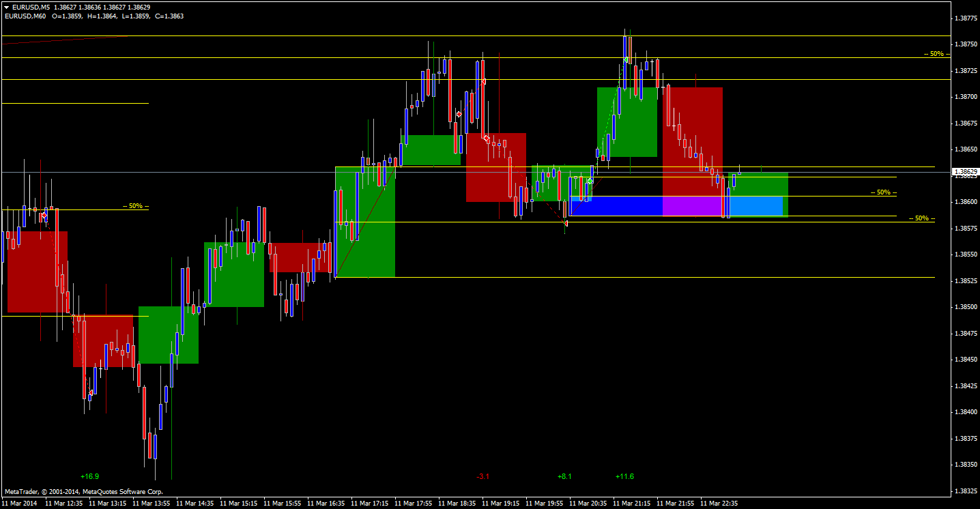Click the 11 Mar 15:55 time label
Viewport: 980px width, 509px height.
282,504
